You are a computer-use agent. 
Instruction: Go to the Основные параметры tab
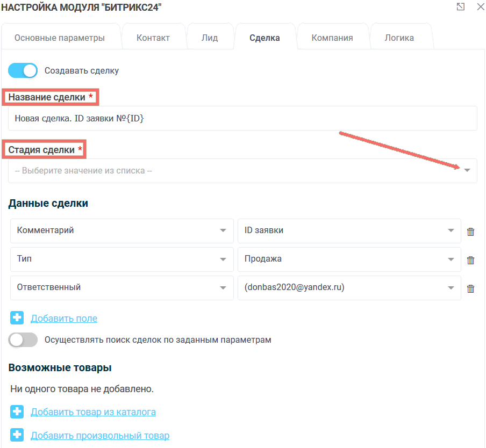tap(60, 38)
